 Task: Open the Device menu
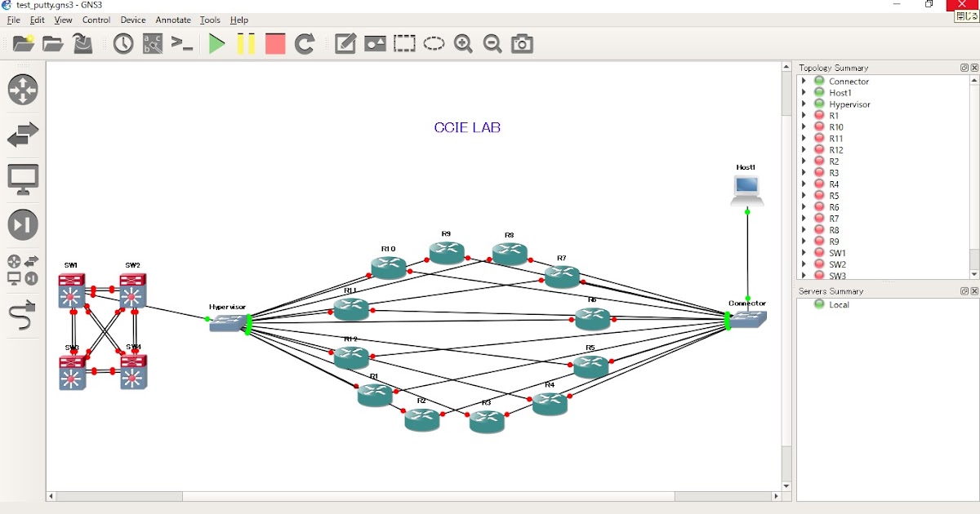(132, 20)
